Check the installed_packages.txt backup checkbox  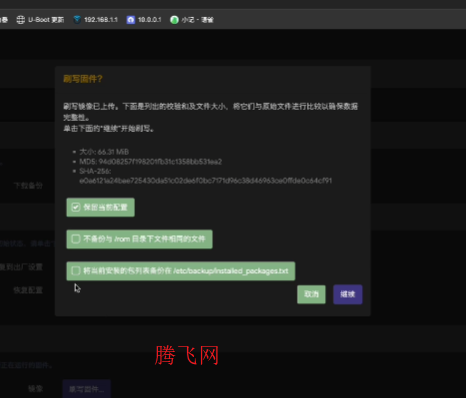(x=76, y=271)
